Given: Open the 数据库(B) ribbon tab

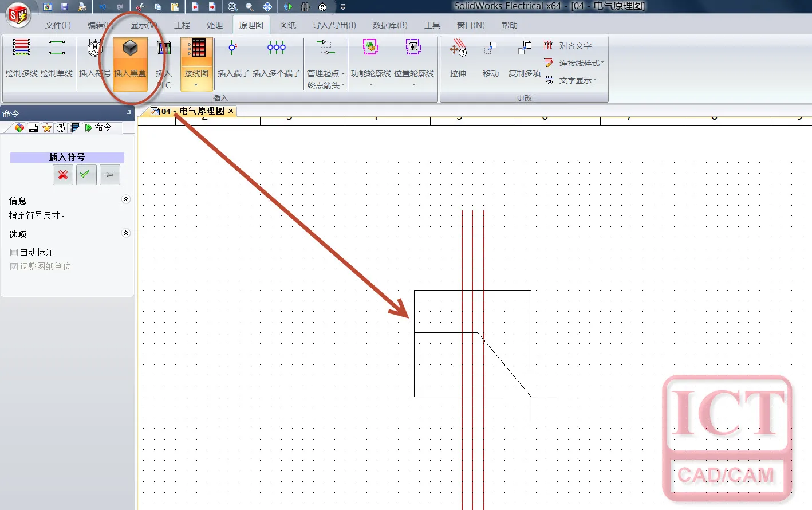Looking at the screenshot, I should click(x=390, y=25).
